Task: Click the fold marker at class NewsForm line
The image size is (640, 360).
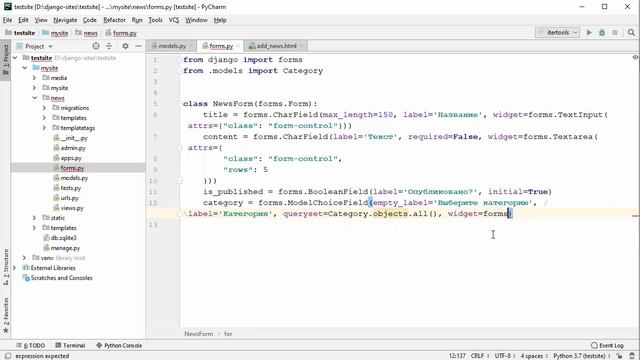Action: point(180,104)
